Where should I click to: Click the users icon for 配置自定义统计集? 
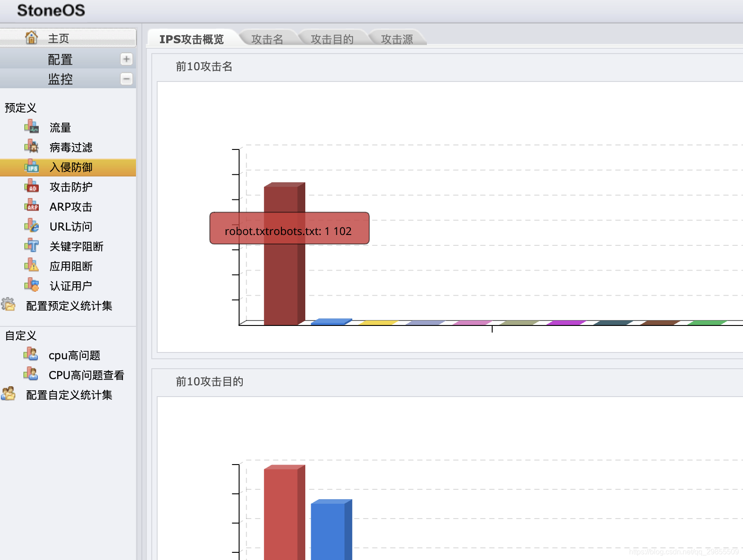8,394
